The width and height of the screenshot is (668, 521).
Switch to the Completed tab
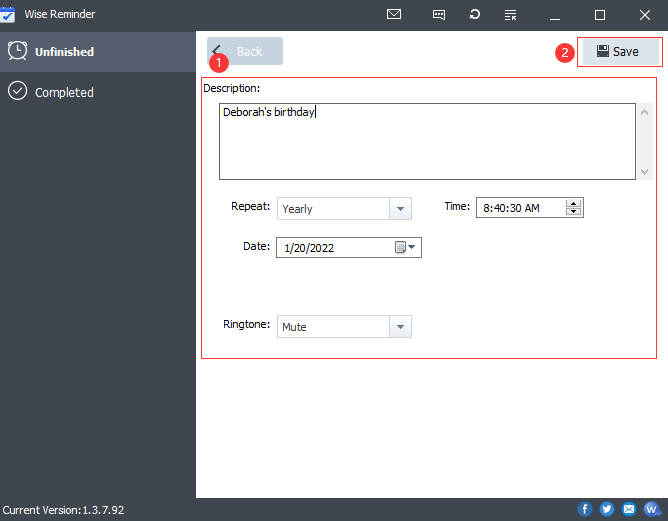[x=98, y=92]
